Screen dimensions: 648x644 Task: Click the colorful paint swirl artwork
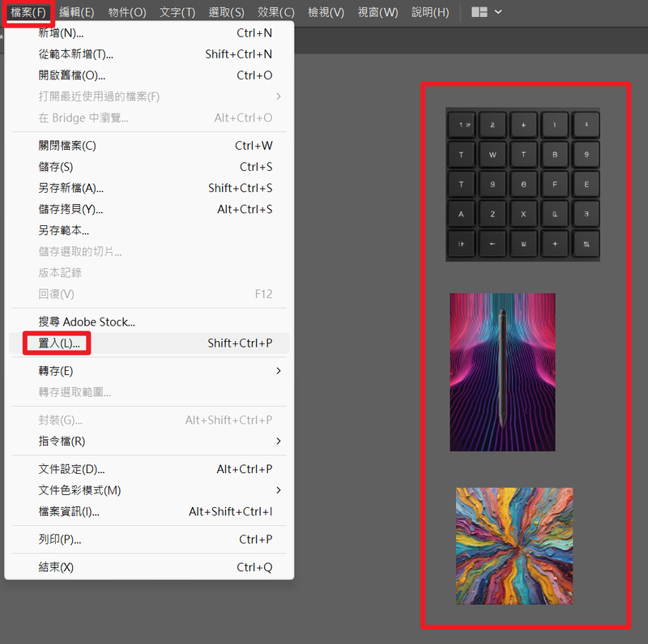514,545
